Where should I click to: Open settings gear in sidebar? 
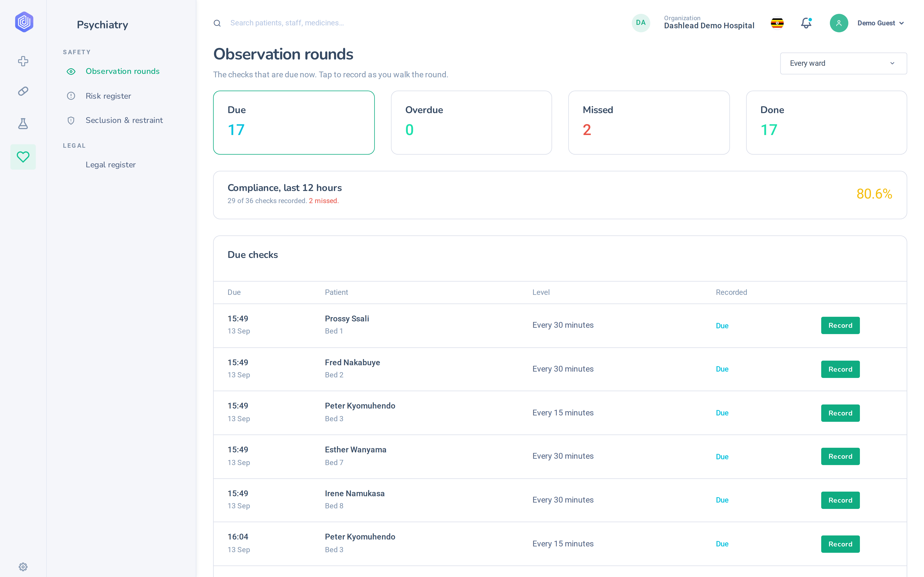pyautogui.click(x=23, y=567)
